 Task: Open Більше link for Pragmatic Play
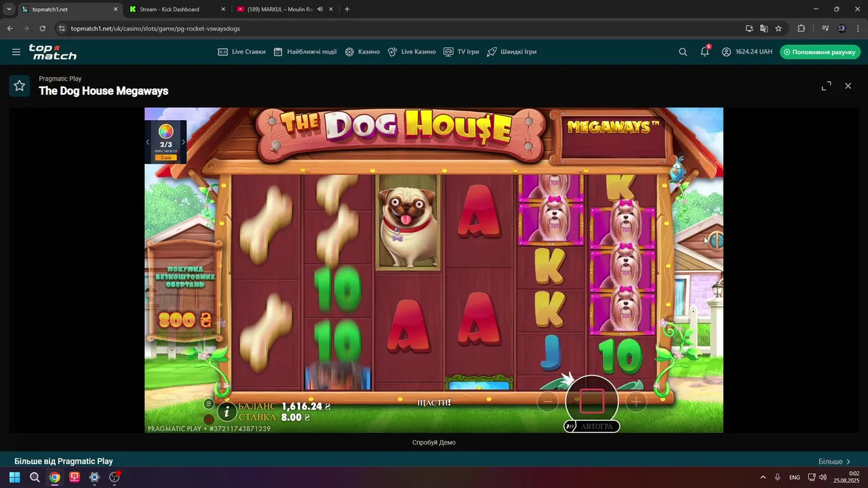[x=834, y=462]
